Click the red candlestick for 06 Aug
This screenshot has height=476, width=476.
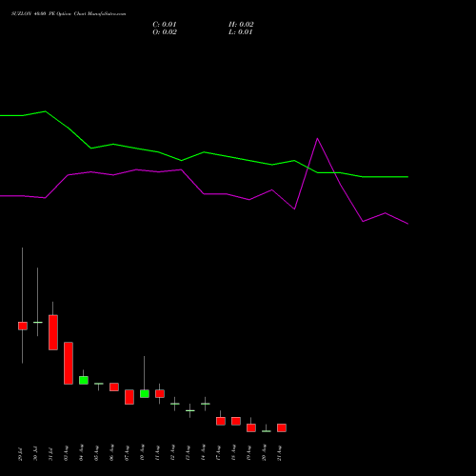[x=114, y=387]
